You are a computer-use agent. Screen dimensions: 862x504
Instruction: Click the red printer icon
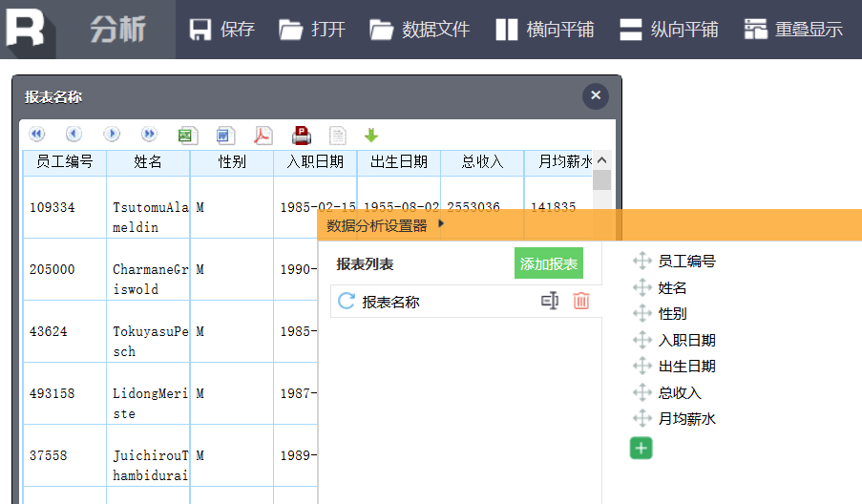(301, 135)
